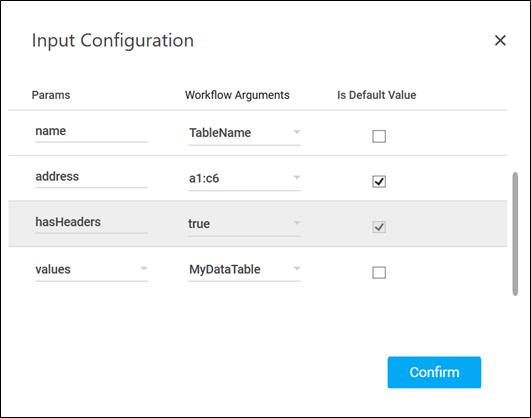Open the TableName workflow argument dropdown
The image size is (531, 418).
(297, 132)
